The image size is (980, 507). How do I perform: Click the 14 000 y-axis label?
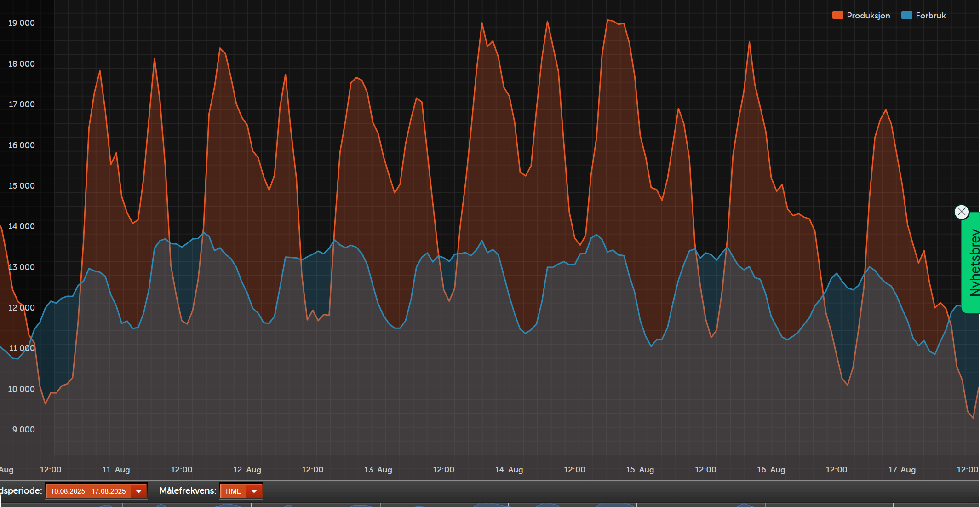click(21, 226)
